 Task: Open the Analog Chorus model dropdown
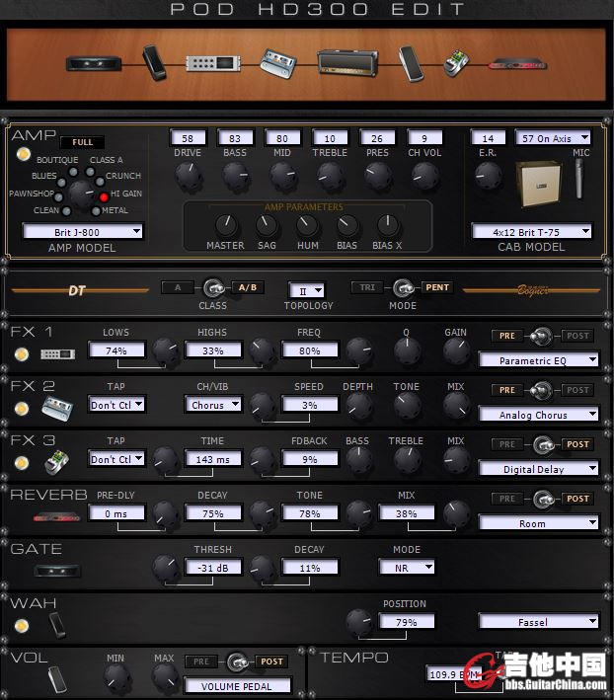pos(538,415)
